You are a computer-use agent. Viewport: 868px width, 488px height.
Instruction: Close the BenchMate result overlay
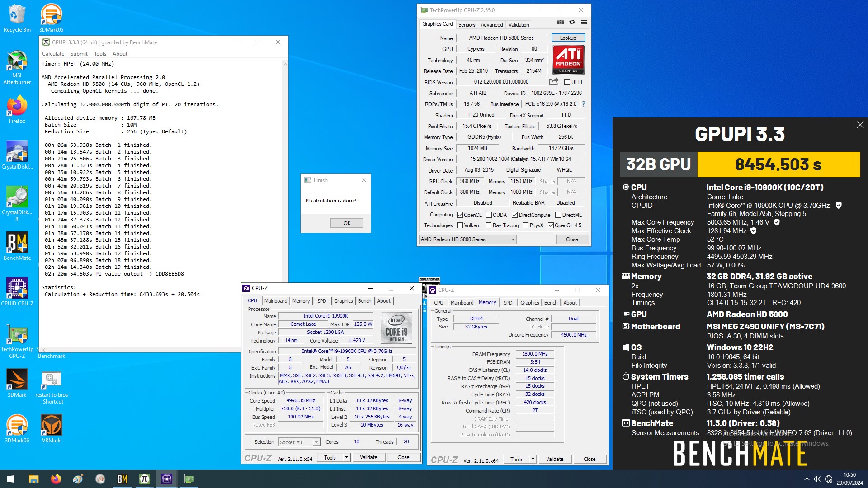pyautogui.click(x=860, y=125)
